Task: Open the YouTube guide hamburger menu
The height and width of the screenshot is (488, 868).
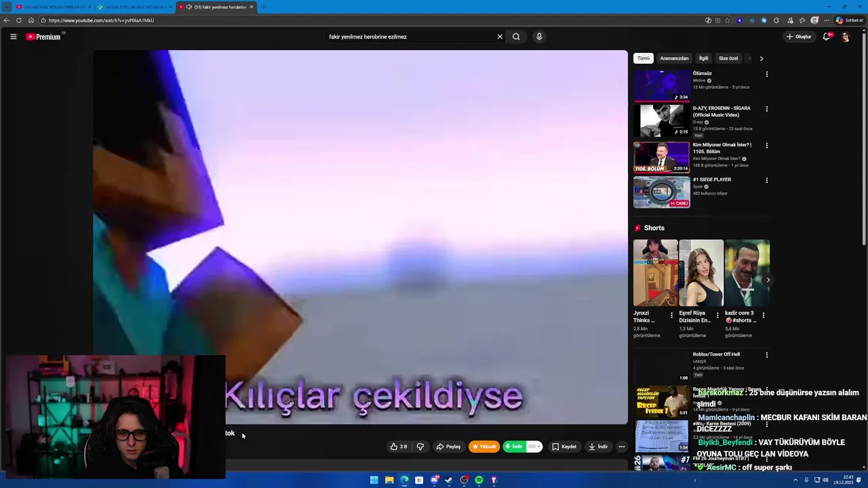Action: pyautogui.click(x=13, y=37)
